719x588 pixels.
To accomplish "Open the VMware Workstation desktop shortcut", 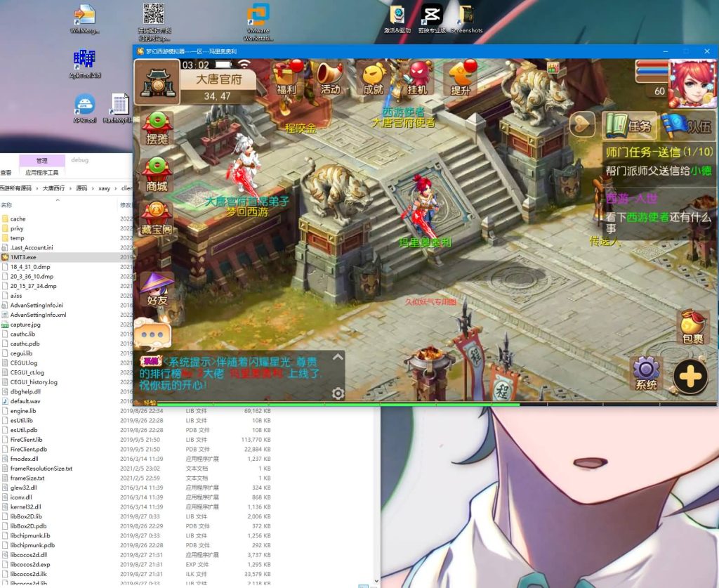I will 259,23.
